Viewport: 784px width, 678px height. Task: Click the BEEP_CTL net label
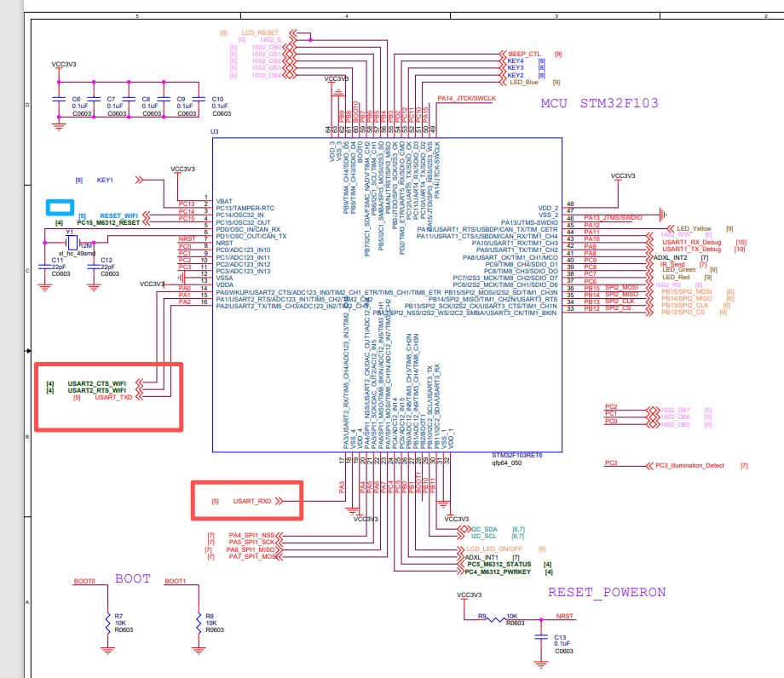[x=524, y=54]
